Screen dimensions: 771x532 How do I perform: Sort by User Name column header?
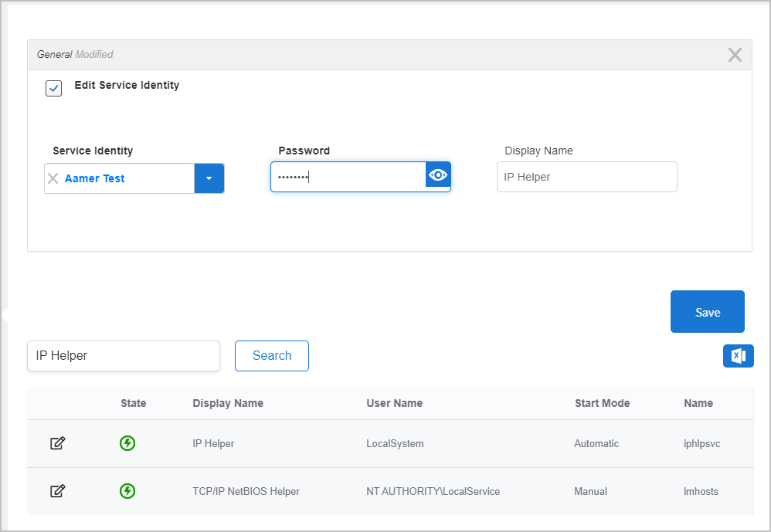pos(394,403)
